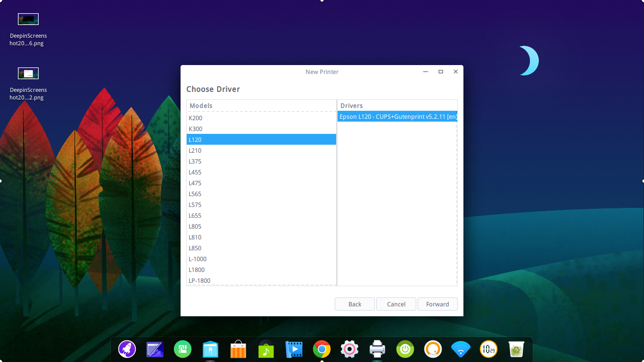The image size is (644, 362).
Task: Click the Back button
Action: (x=355, y=304)
